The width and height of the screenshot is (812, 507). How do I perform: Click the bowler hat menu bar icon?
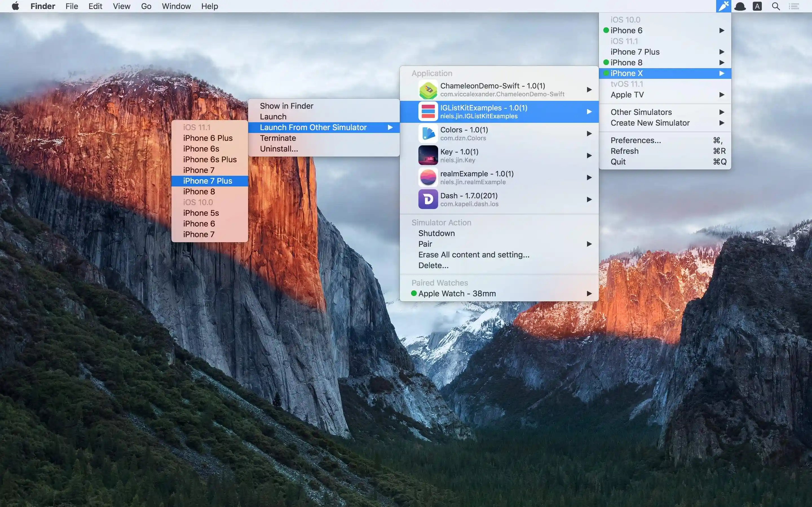740,6
